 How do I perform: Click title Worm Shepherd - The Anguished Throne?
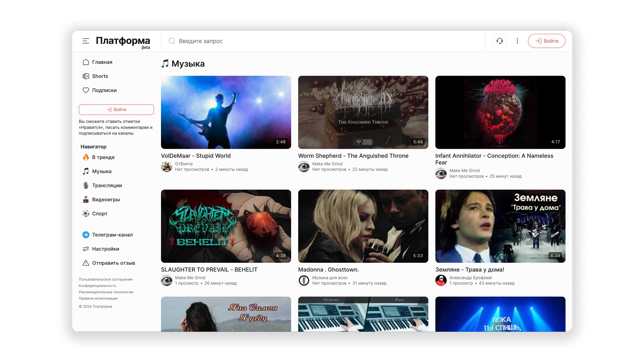353,156
